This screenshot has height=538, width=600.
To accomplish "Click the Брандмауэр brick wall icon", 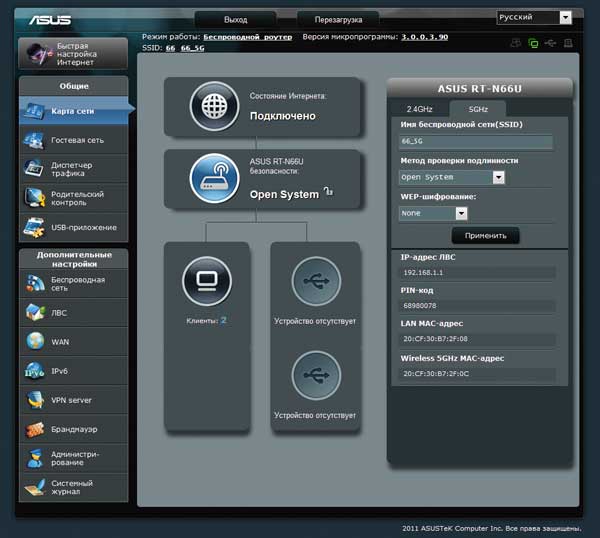I will pos(35,429).
